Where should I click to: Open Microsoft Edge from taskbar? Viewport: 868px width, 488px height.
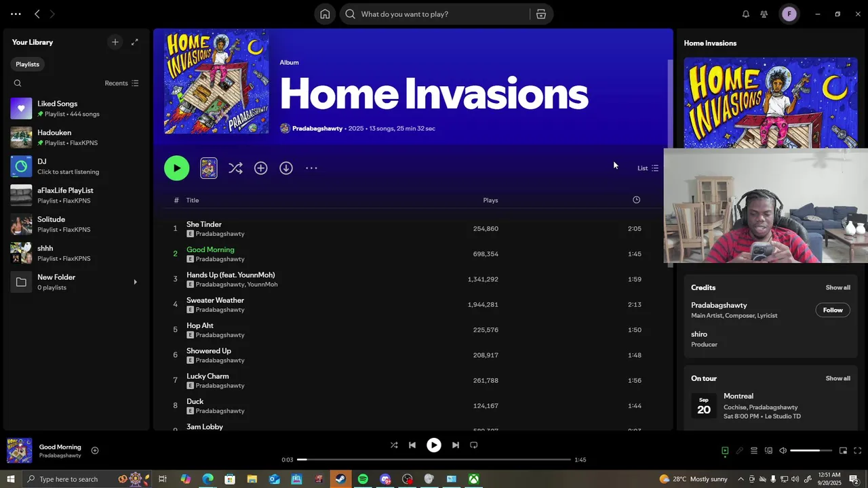pyautogui.click(x=208, y=479)
